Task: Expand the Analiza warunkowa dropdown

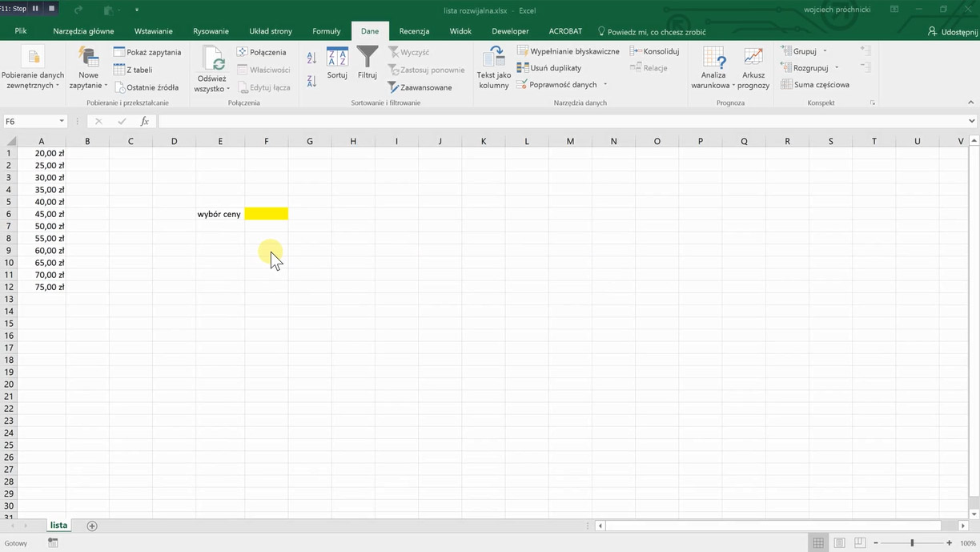Action: pos(733,86)
